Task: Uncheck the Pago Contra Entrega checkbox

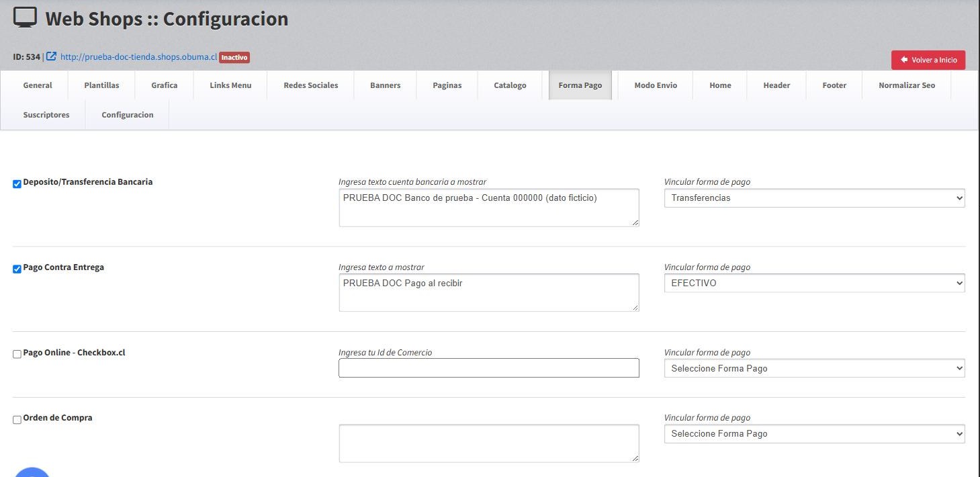Action: [x=17, y=269]
